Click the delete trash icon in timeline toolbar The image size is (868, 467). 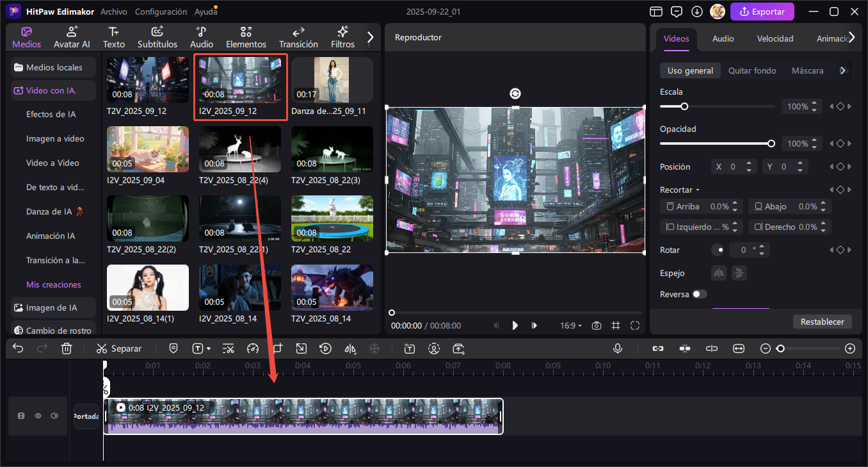[x=67, y=348]
